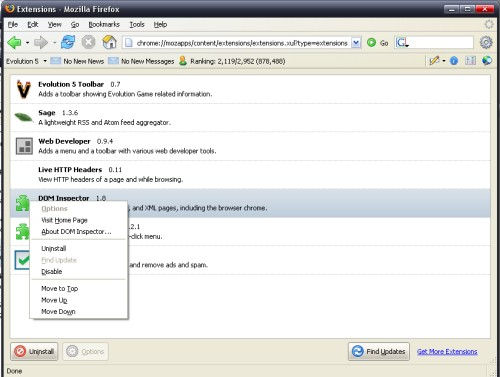The width and height of the screenshot is (500, 377).
Task: Open the View menu
Action: (x=54, y=24)
